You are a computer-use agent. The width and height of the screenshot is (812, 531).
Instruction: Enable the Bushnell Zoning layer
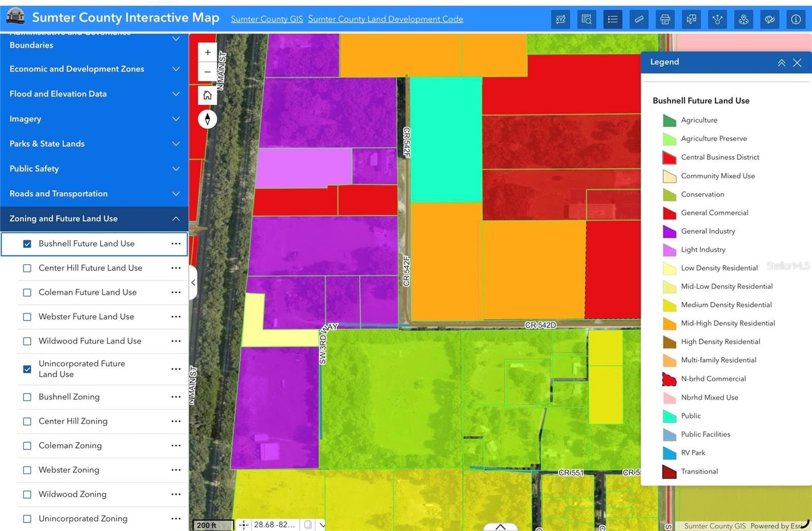[x=27, y=397]
